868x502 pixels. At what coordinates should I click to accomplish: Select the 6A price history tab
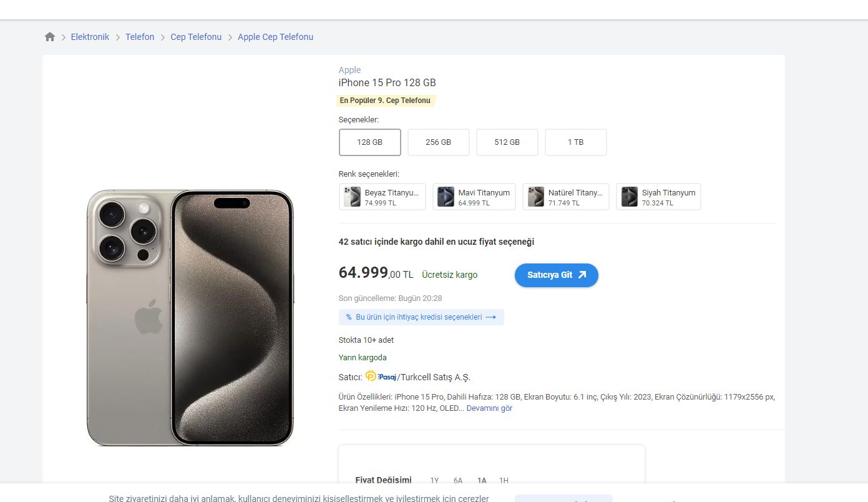(x=458, y=480)
